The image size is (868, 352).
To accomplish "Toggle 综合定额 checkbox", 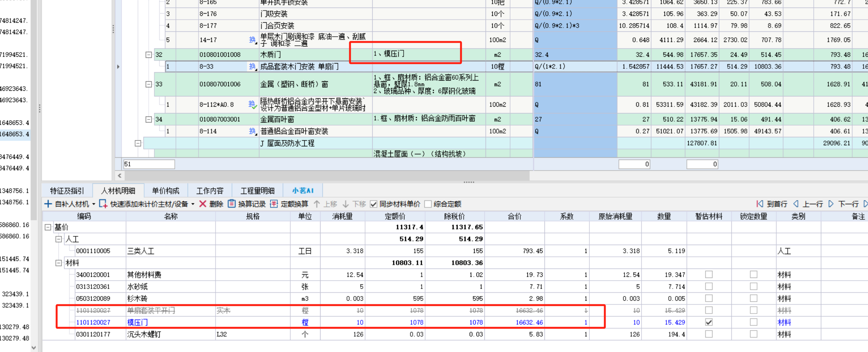I will pyautogui.click(x=428, y=204).
